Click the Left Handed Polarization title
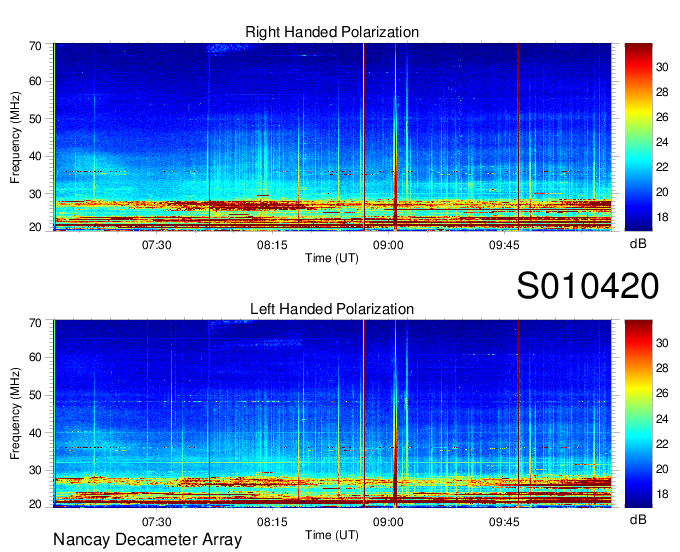 (x=332, y=309)
